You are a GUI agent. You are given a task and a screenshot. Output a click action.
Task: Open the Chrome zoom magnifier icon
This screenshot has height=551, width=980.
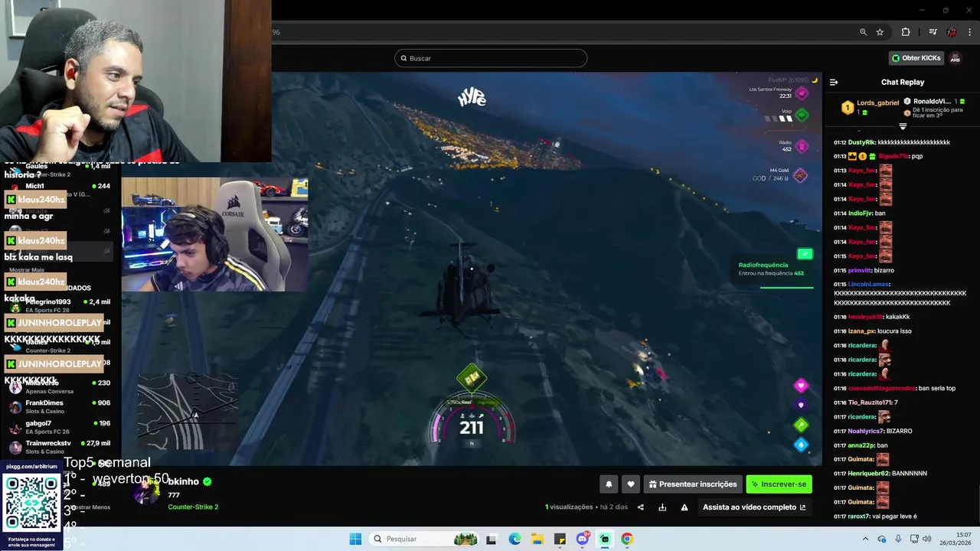tap(863, 32)
